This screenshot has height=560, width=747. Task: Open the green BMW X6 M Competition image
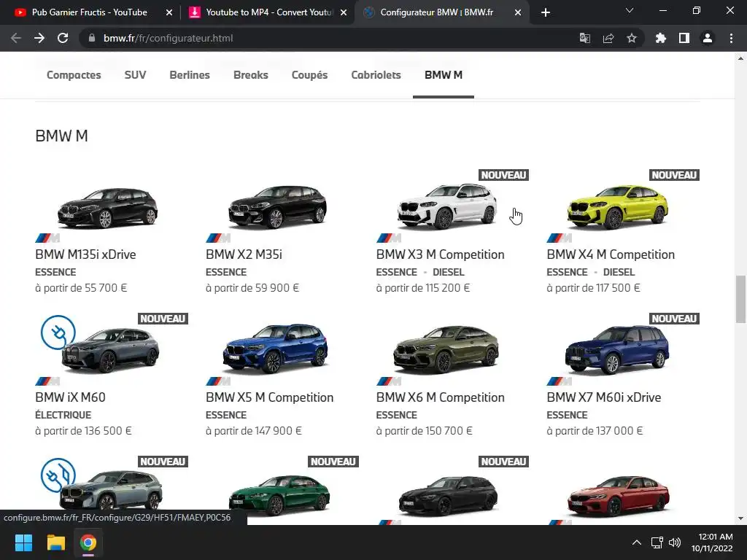click(446, 349)
